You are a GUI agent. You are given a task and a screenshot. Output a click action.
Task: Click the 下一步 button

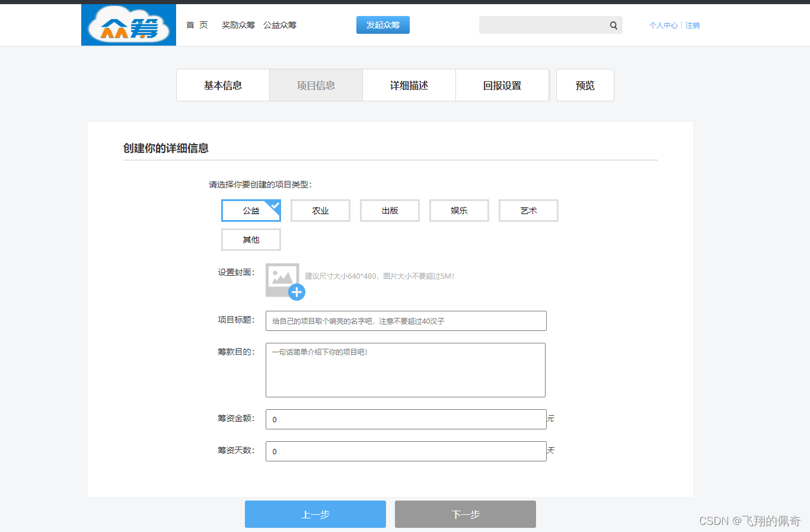coord(465,514)
